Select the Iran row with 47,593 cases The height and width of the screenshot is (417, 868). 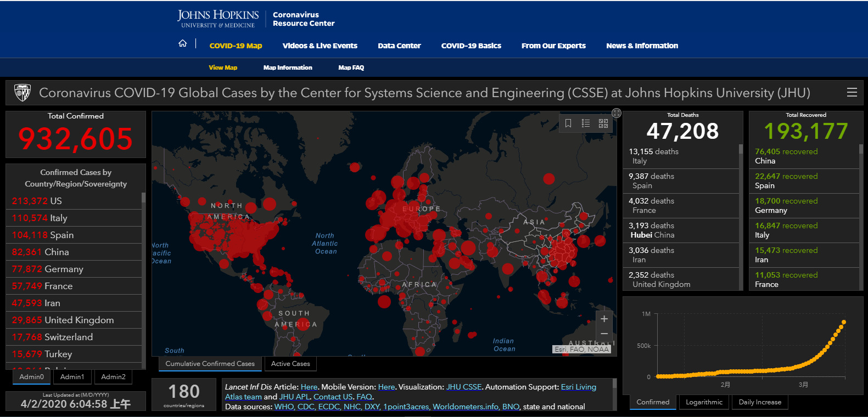74,303
